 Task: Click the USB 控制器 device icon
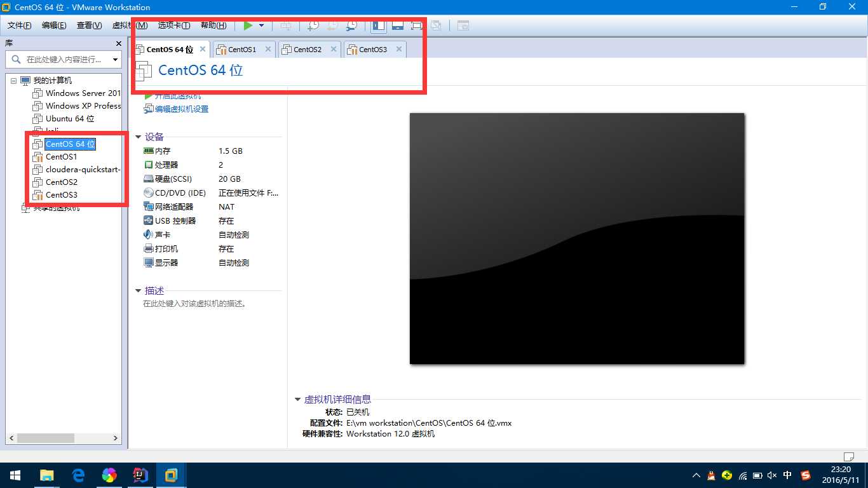tap(149, 221)
